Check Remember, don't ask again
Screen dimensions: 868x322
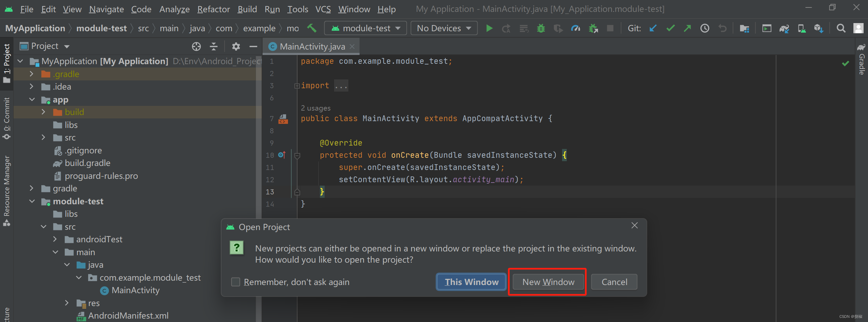(236, 282)
